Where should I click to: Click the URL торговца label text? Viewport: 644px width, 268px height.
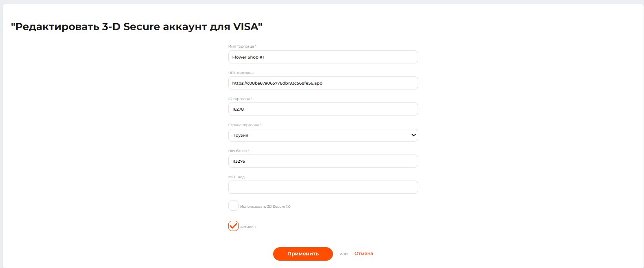click(x=241, y=73)
